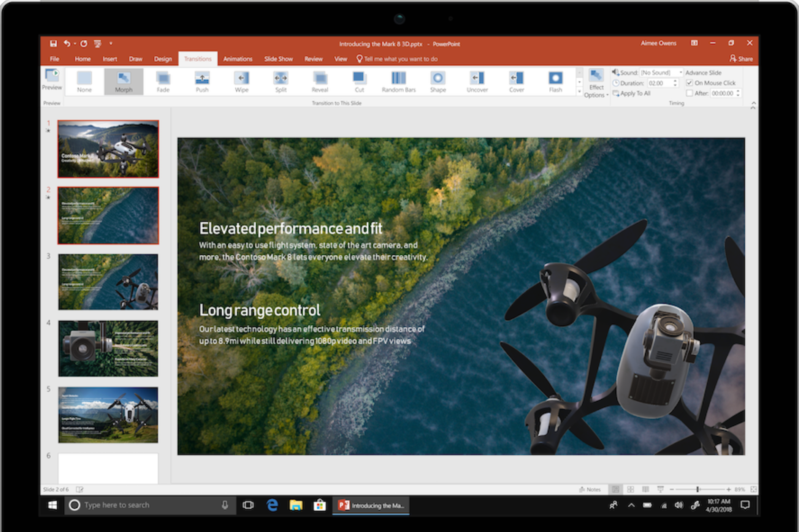
Task: Open Microsoft Edge from taskbar
Action: click(x=272, y=505)
